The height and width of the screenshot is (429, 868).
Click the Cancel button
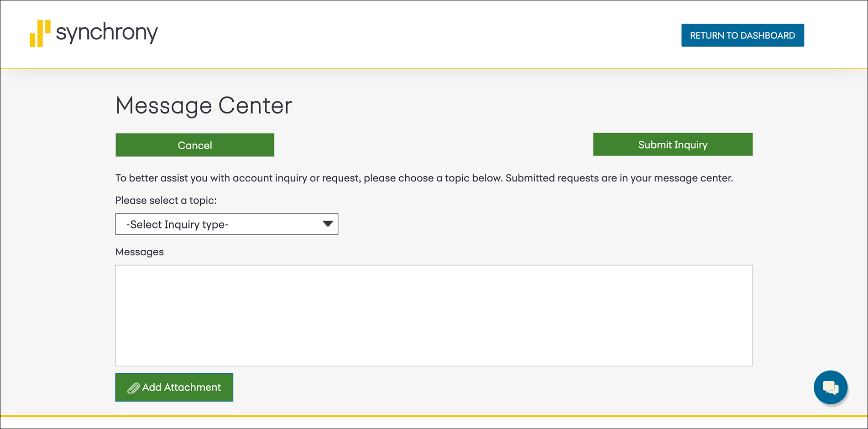click(195, 145)
